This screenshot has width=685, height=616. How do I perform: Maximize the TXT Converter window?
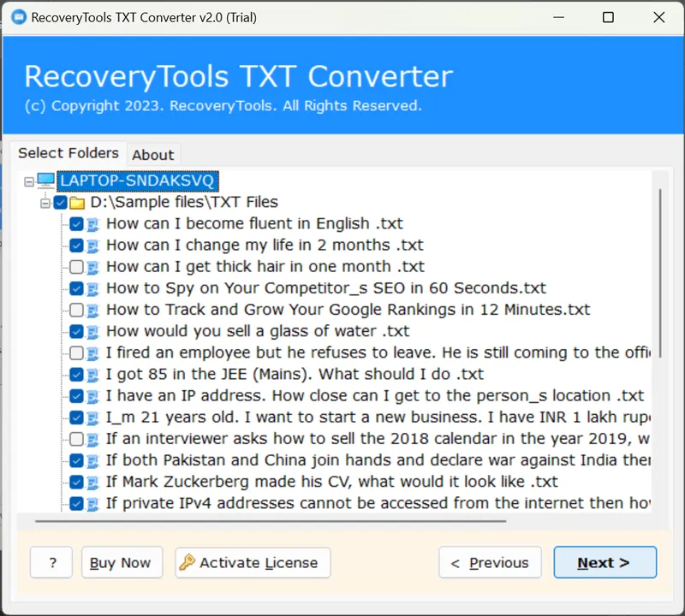608,17
